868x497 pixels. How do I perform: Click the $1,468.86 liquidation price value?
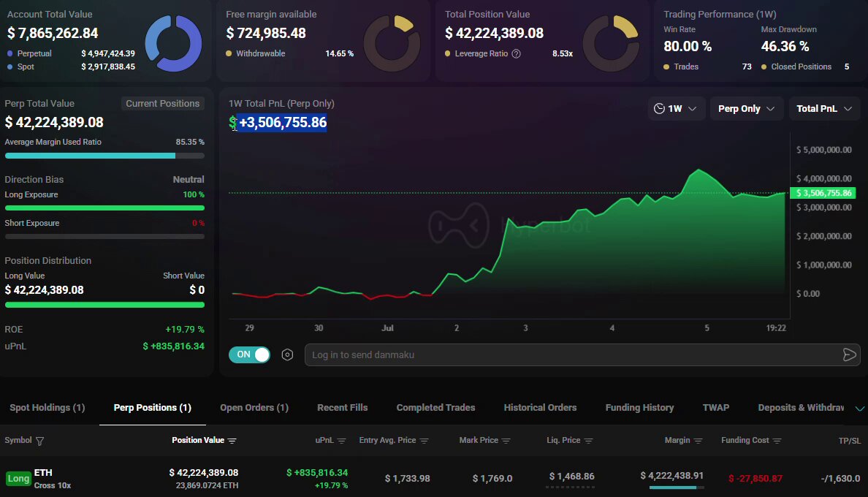(572, 476)
